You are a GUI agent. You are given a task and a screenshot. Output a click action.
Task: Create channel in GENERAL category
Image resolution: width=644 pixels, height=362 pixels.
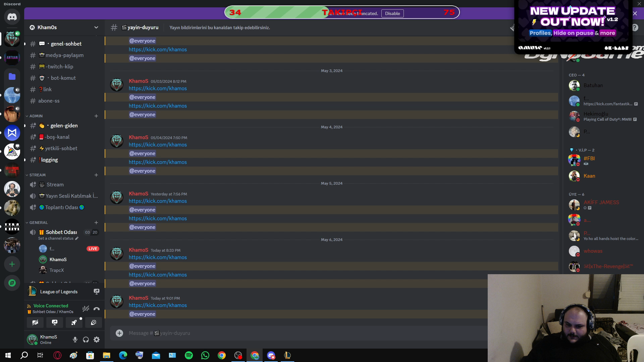[x=96, y=223]
